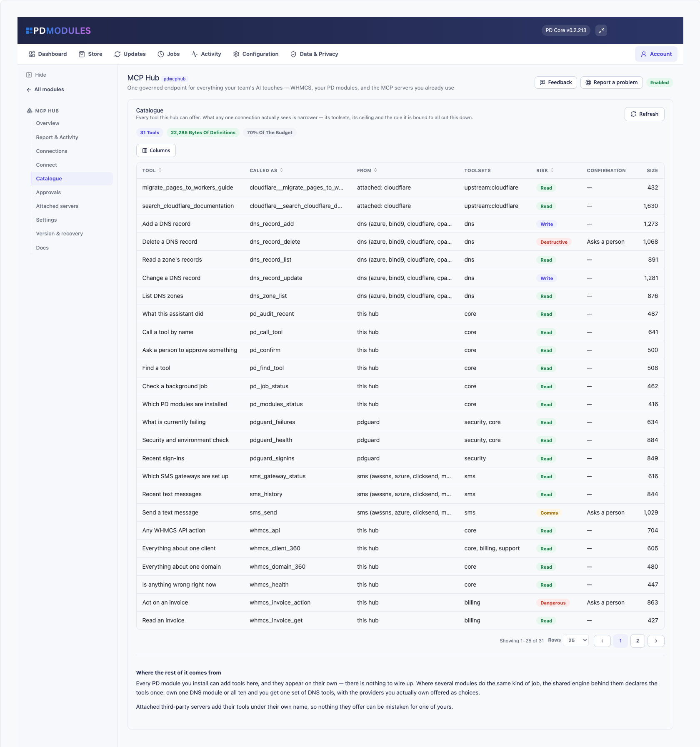Open Feedback dialog

[555, 82]
